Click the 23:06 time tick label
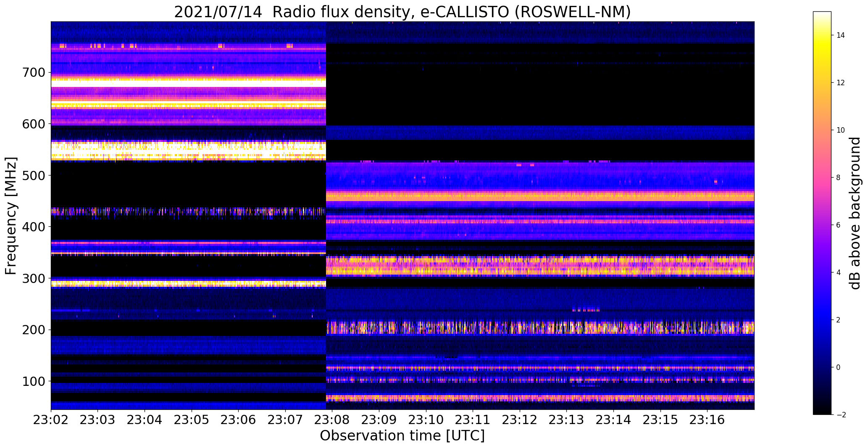Viewport: 868px width, 448px height. (239, 420)
